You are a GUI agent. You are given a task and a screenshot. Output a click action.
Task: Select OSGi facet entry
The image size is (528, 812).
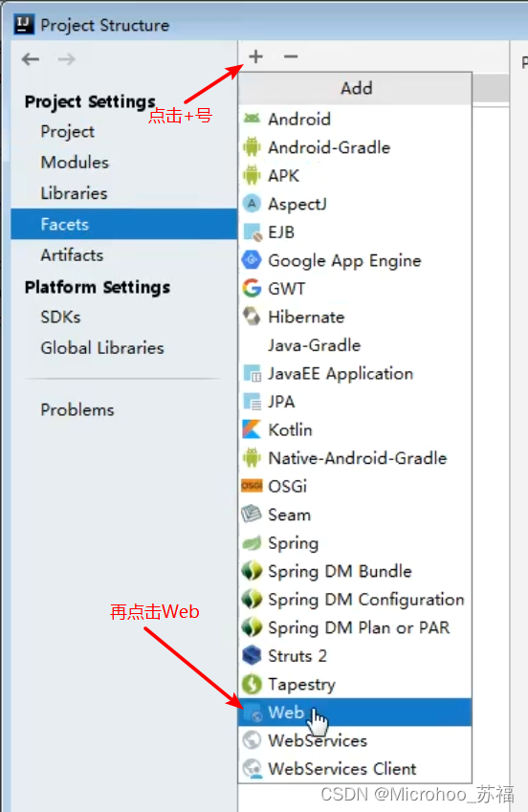(x=355, y=486)
